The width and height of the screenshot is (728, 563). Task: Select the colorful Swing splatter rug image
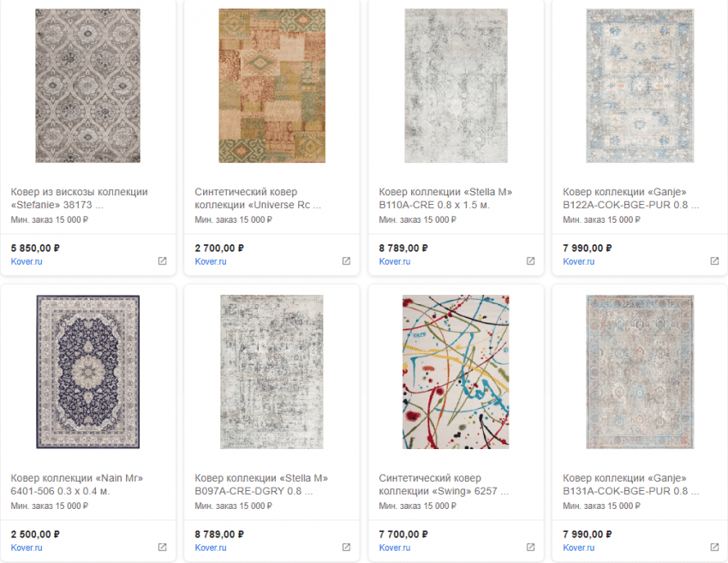[x=456, y=372]
